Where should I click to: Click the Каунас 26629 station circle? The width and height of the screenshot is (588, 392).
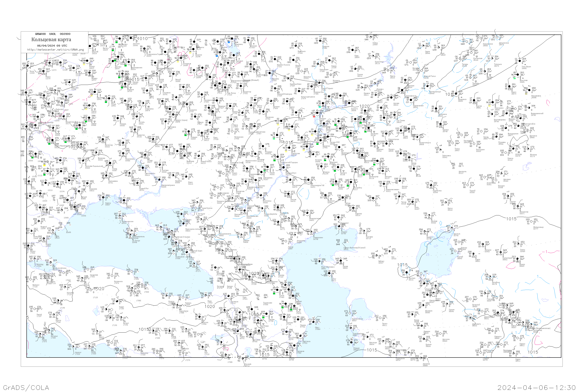click(87, 61)
